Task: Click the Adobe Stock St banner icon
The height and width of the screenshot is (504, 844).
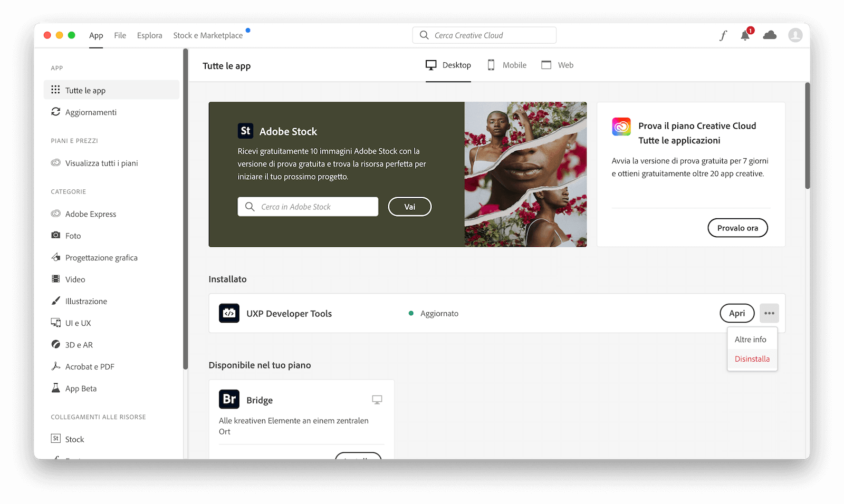Action: point(245,131)
